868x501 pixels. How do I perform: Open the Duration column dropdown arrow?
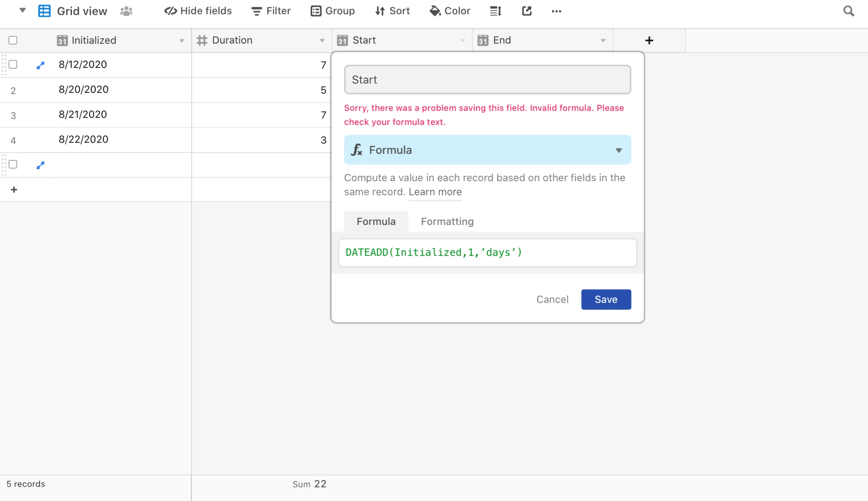(x=322, y=41)
